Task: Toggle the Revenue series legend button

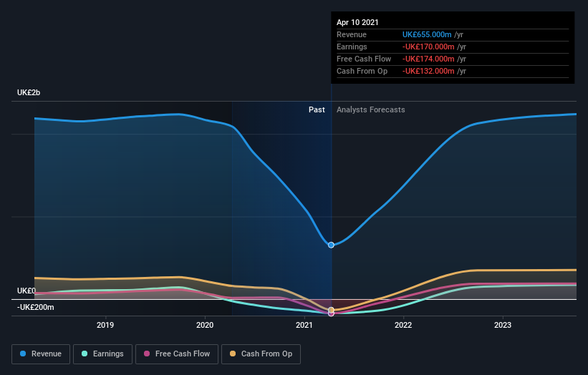Action: 41,354
